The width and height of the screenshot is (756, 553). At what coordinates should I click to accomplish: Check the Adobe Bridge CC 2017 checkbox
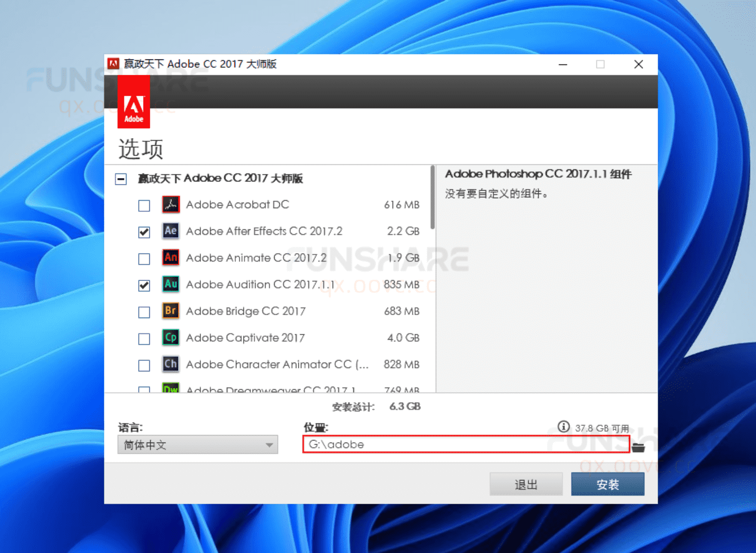(x=144, y=312)
